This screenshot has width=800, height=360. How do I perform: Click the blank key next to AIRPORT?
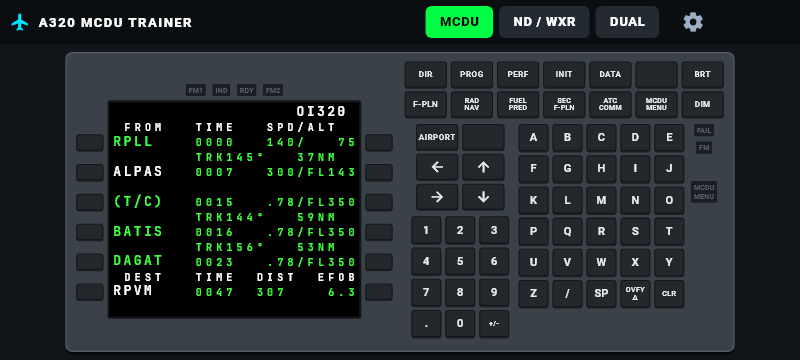coord(483,137)
